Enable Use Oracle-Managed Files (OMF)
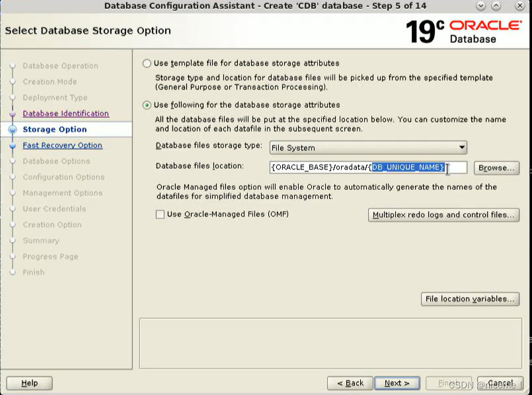 pyautogui.click(x=159, y=214)
